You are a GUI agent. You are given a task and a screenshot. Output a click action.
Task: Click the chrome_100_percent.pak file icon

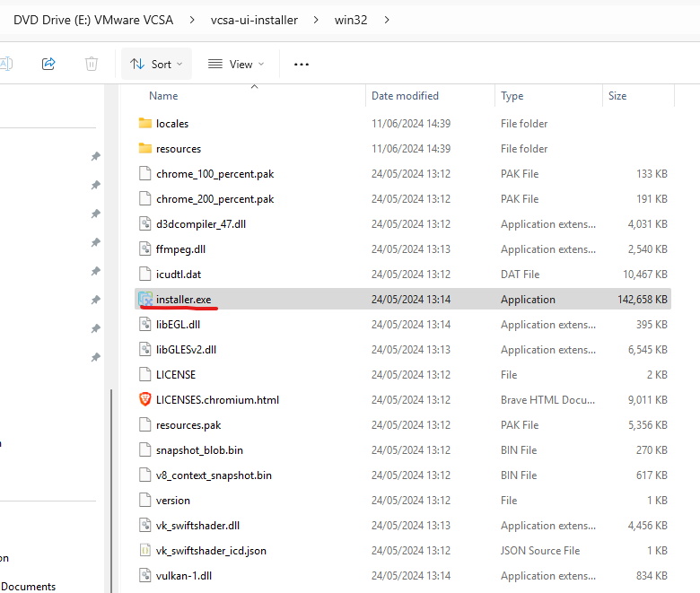click(145, 173)
